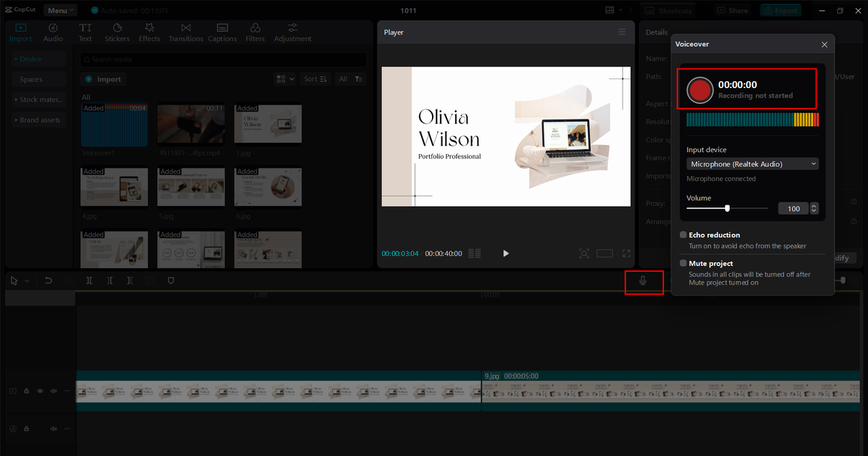Click the Player capture frame icon

(x=584, y=253)
